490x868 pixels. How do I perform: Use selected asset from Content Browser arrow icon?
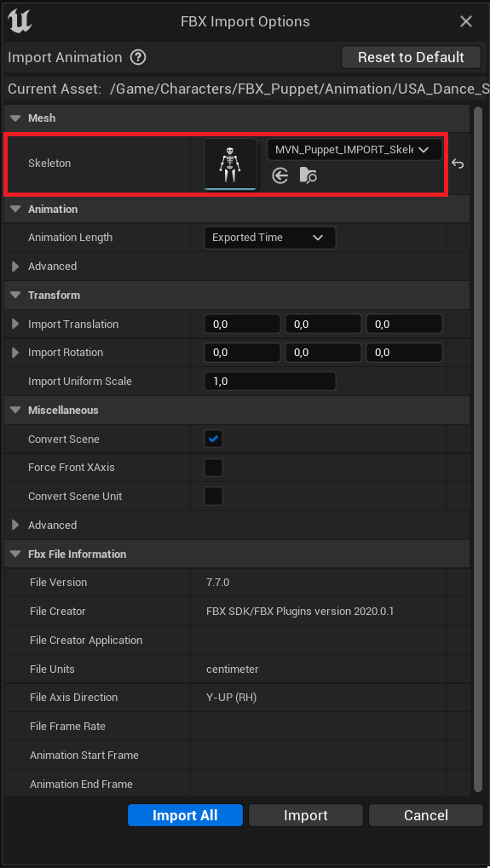tap(280, 176)
